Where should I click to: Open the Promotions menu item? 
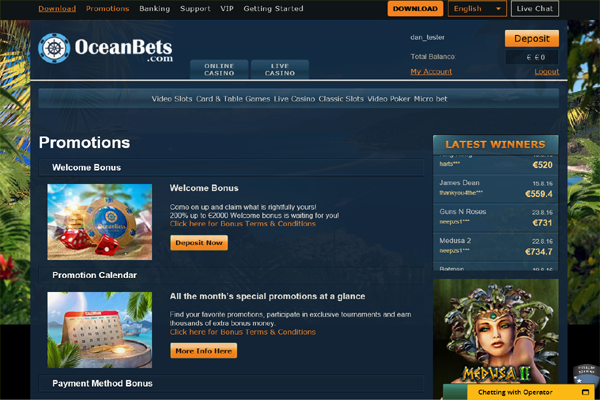click(x=108, y=8)
